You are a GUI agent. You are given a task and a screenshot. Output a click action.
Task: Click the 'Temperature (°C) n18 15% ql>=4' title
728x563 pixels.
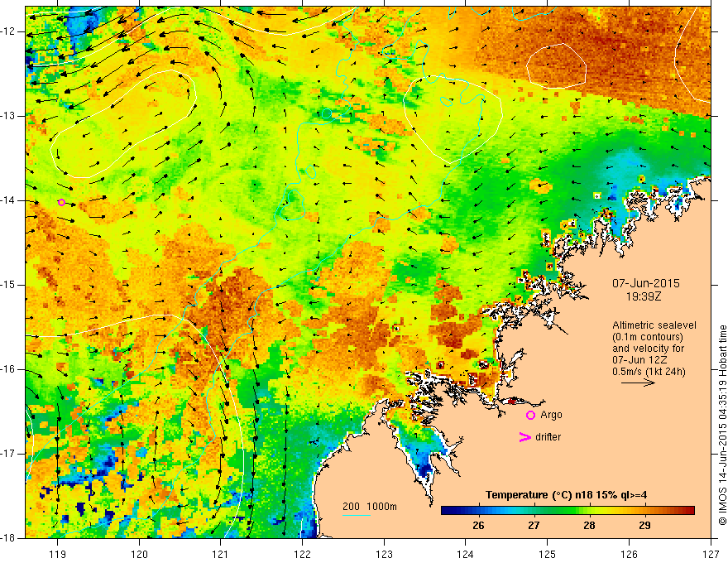tap(566, 495)
